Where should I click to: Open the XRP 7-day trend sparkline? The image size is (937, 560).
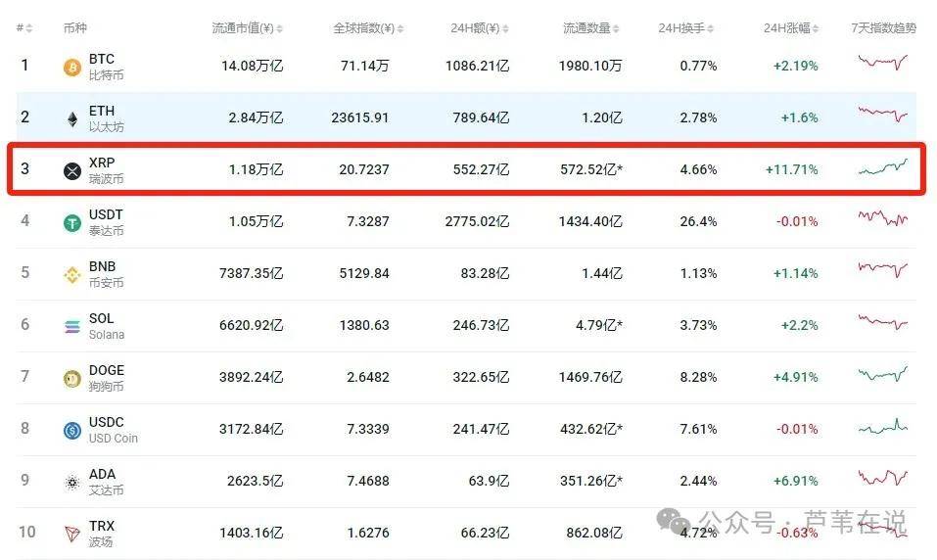(882, 167)
